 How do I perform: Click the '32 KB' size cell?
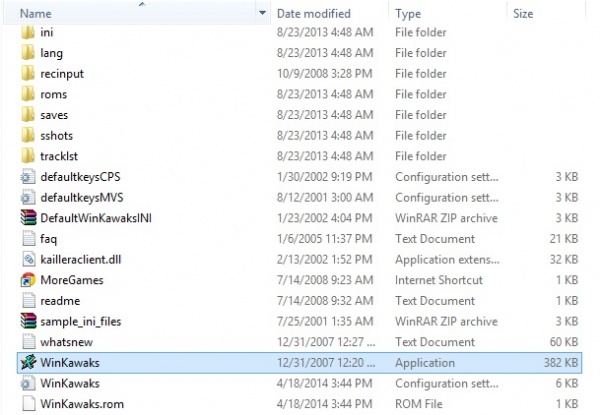564,259
